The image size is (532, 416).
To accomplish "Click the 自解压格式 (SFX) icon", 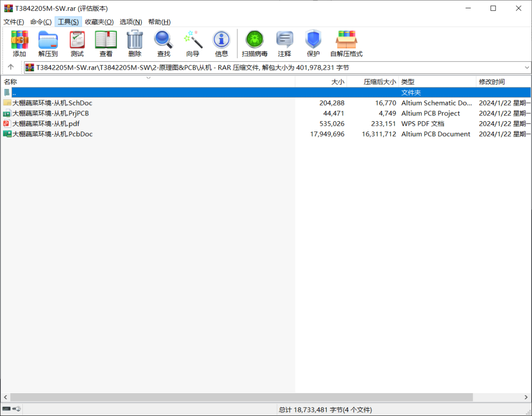I will coord(346,43).
